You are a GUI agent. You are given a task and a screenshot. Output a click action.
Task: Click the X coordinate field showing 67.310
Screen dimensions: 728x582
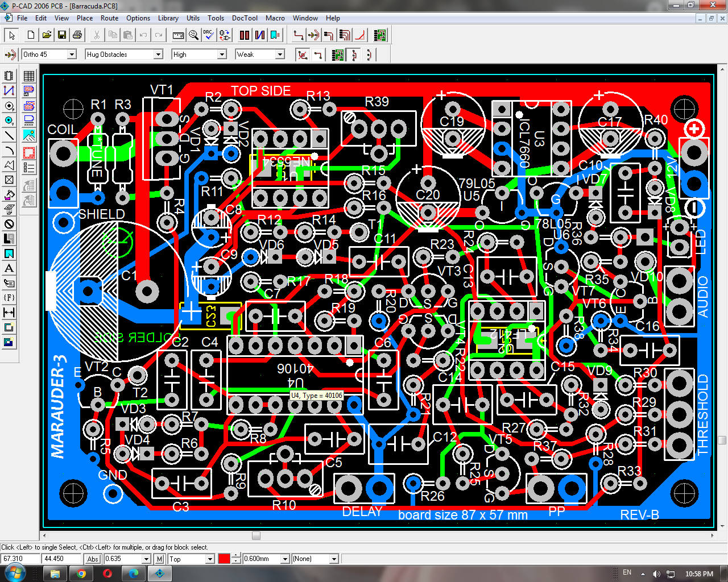pyautogui.click(x=20, y=559)
